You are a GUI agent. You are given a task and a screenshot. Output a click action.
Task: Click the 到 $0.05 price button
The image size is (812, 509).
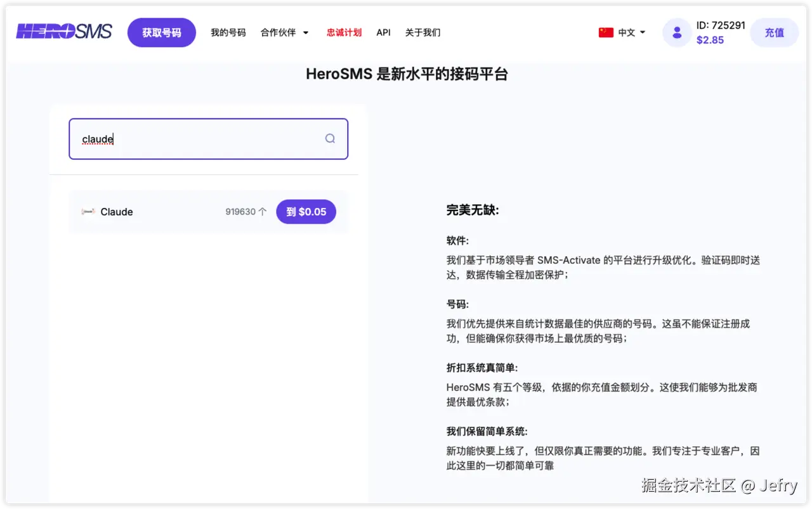point(306,212)
